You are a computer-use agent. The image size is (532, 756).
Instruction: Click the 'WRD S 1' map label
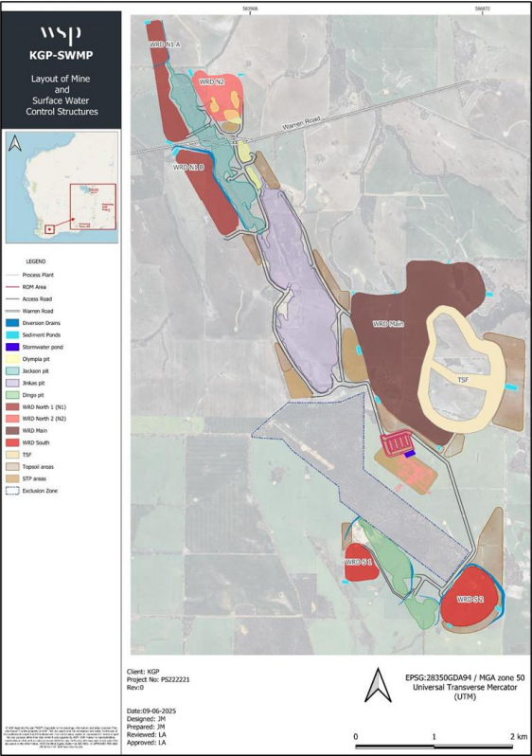359,562
